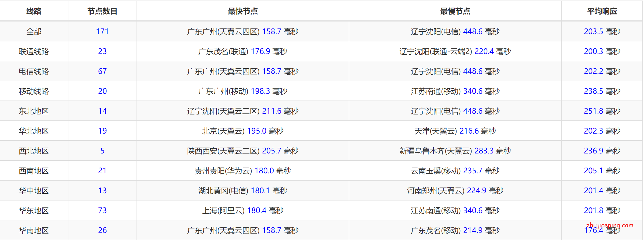644x240 pixels.
Task: Click average 201.8 毫秒 value
Action: point(602,210)
